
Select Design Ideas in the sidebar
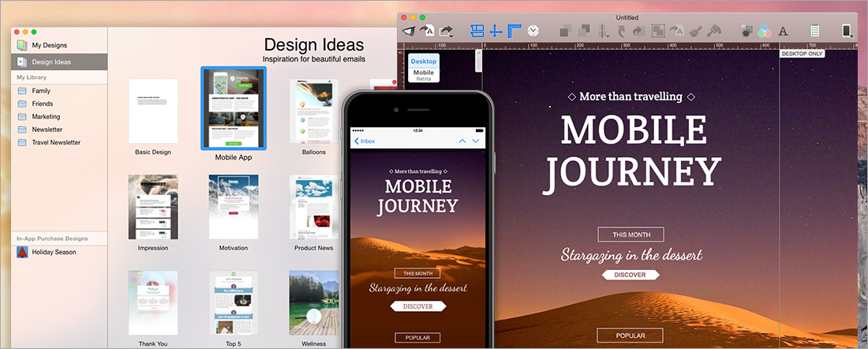pyautogui.click(x=59, y=62)
